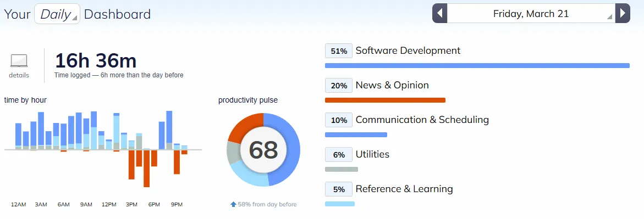Click the date field's corner dropdown triangle
The image size is (644, 219).
[x=609, y=17]
